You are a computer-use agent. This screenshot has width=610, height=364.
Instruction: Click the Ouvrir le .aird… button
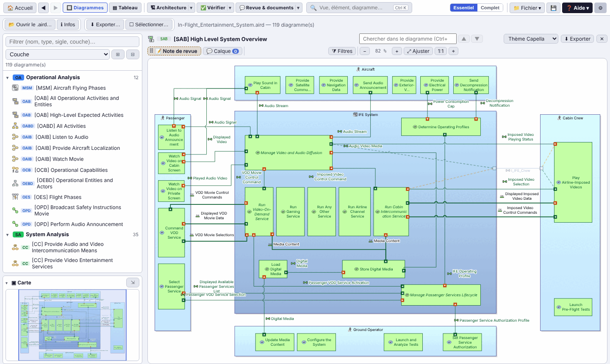pos(30,25)
